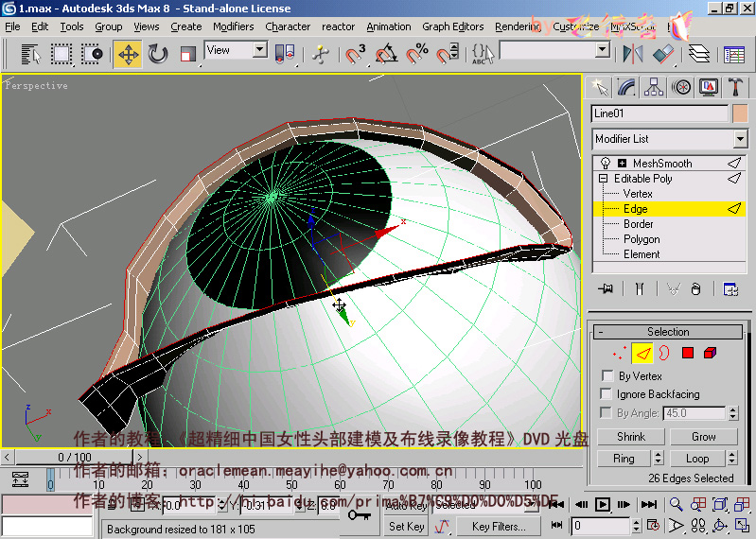
Task: Enable Ignore Backfacing checkbox
Action: (x=607, y=394)
